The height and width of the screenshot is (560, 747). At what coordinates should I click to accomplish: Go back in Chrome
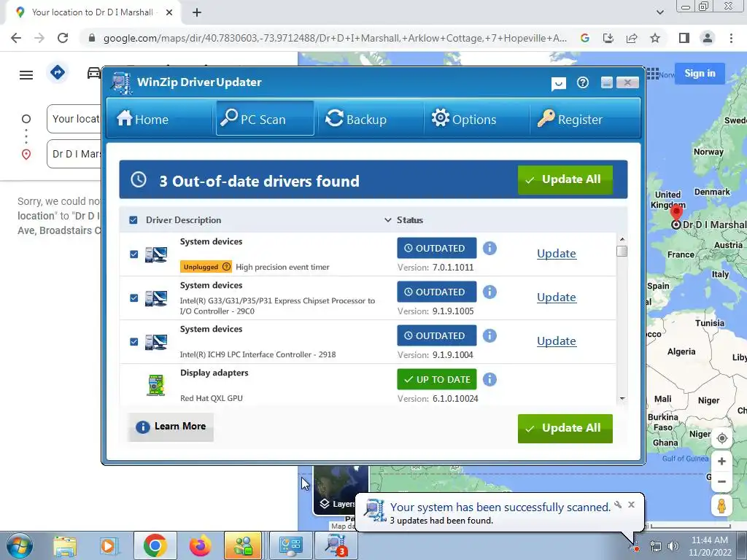point(16,38)
